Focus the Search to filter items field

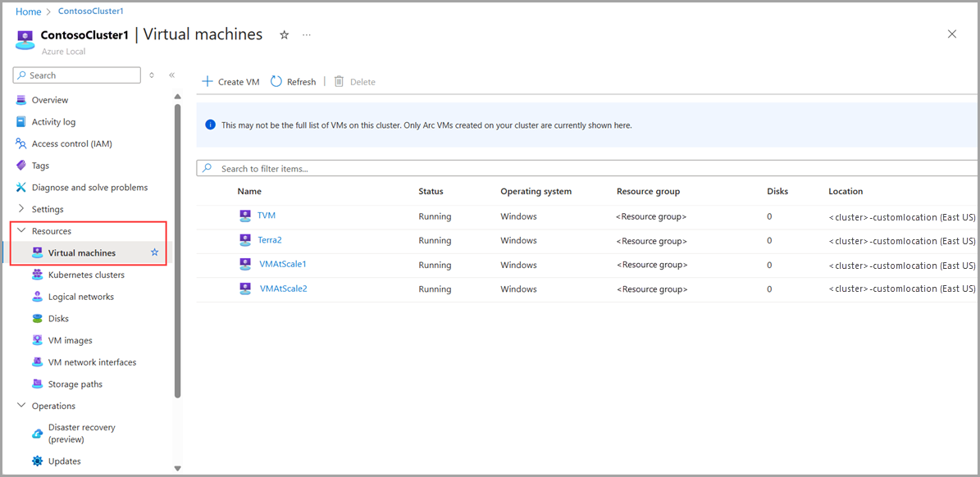[x=574, y=168]
